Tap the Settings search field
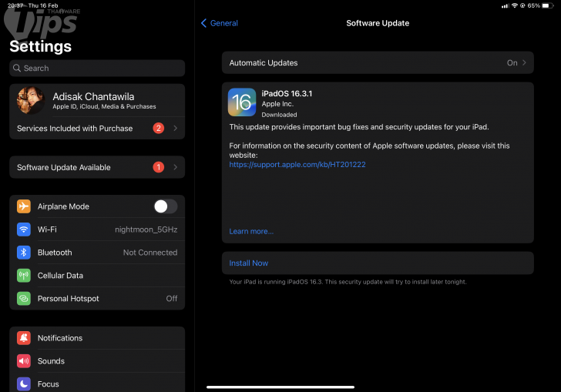Image resolution: width=561 pixels, height=392 pixels. pos(97,68)
